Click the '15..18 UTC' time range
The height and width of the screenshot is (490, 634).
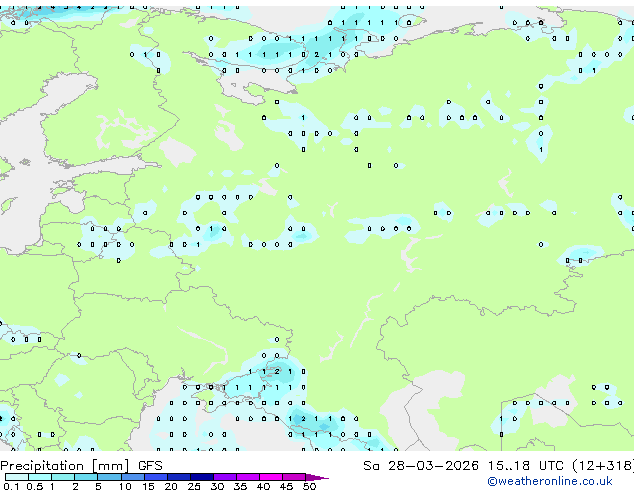coord(525,466)
